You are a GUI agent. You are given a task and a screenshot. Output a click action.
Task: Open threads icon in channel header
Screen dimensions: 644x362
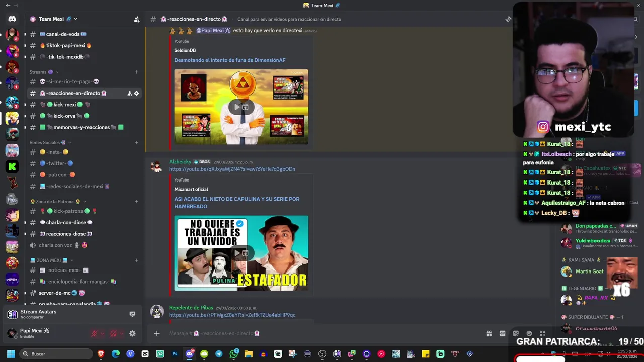(508, 19)
